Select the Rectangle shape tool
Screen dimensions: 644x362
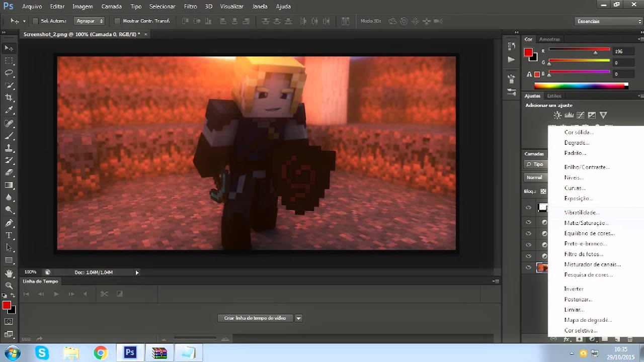(x=9, y=260)
